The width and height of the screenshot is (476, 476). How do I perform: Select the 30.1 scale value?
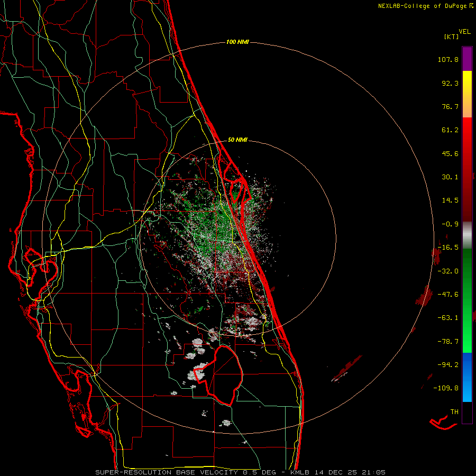point(450,177)
